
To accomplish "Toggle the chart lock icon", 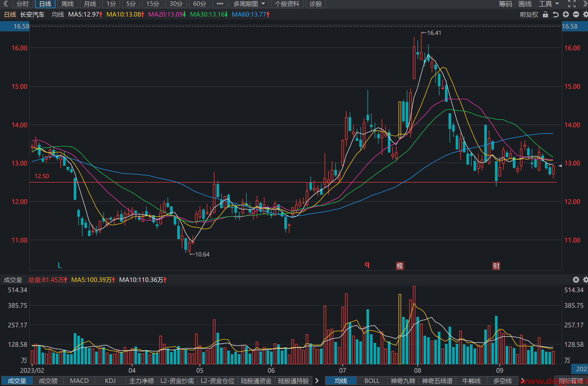I will coord(545,15).
